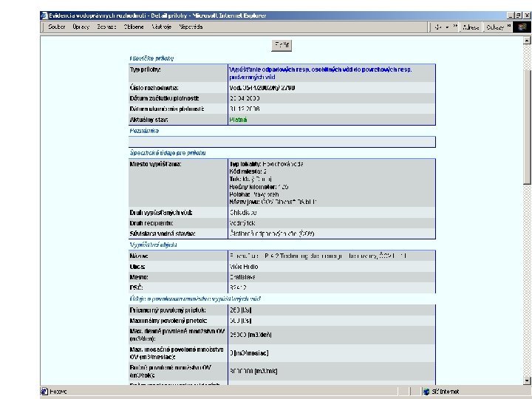Click the empty Poznámka field box
This screenshot has width=532, height=399.
pos(282,142)
